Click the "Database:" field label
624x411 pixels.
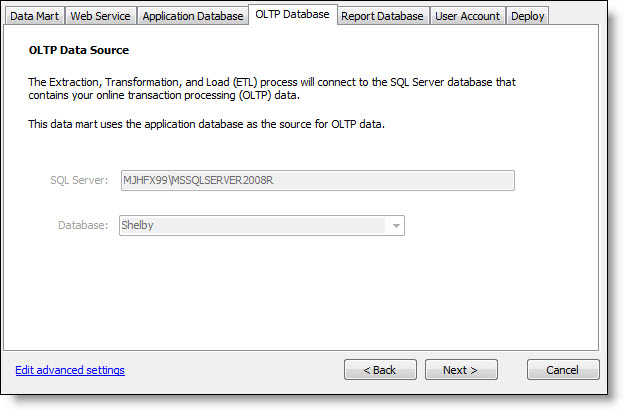82,226
